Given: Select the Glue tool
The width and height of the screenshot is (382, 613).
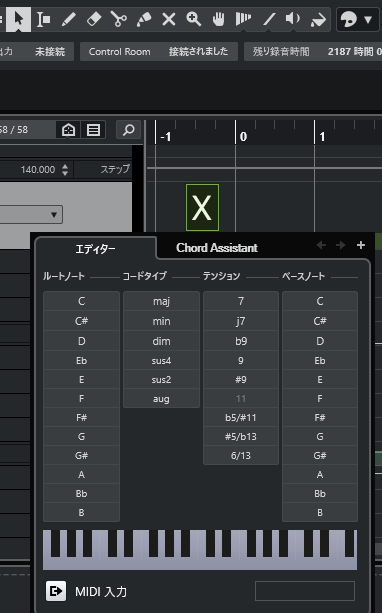Looking at the screenshot, I should pyautogui.click(x=143, y=19).
